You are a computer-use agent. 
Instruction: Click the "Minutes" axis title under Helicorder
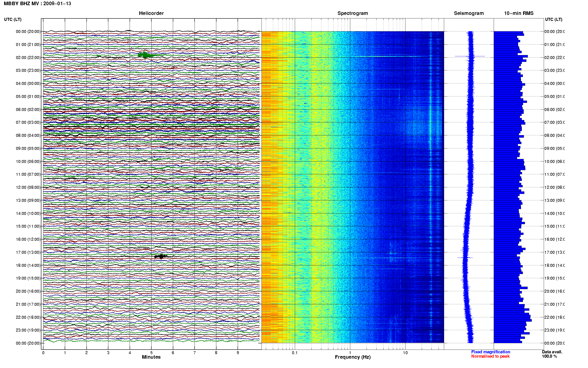click(151, 357)
